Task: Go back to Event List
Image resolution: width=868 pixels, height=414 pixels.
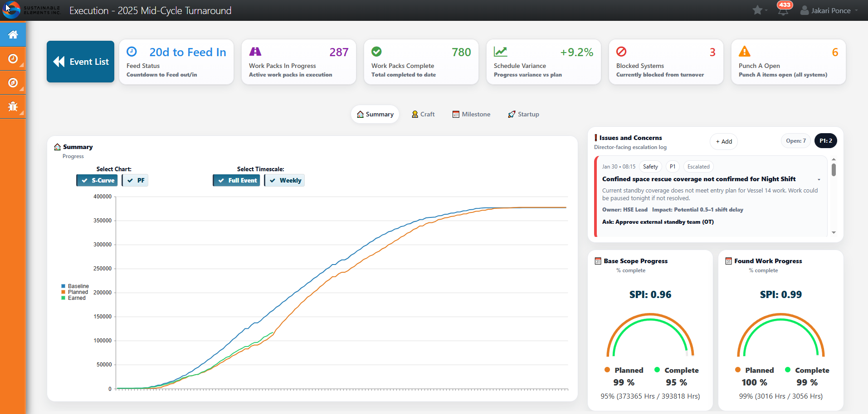Action: coord(80,62)
